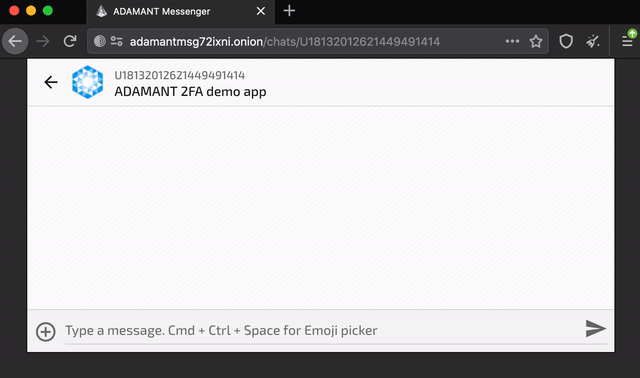Click the browser forward arrow
Viewport: 640px width, 378px height.
click(43, 41)
